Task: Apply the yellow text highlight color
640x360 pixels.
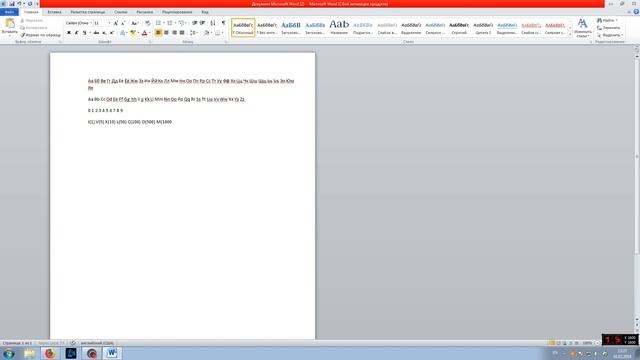Action: click(132, 33)
